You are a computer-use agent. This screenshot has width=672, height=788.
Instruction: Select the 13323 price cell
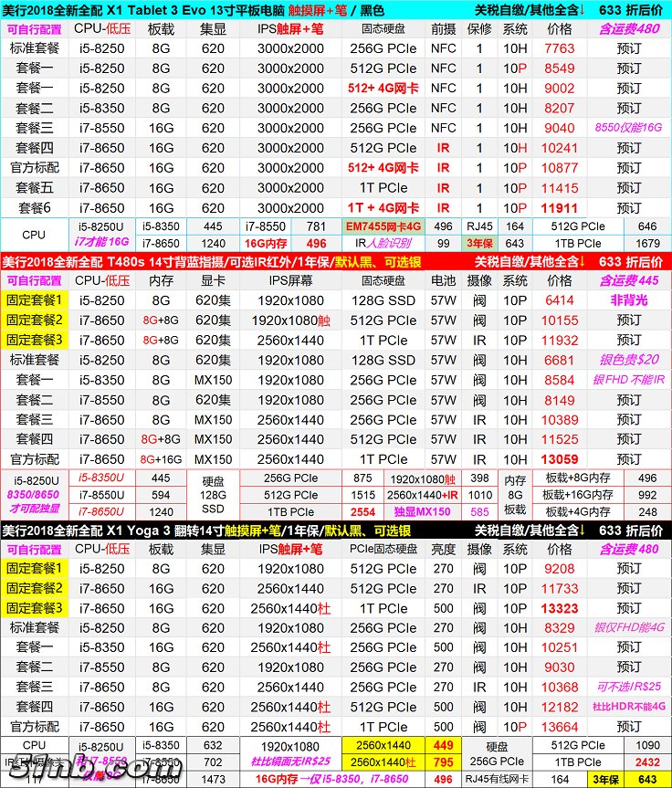(560, 608)
